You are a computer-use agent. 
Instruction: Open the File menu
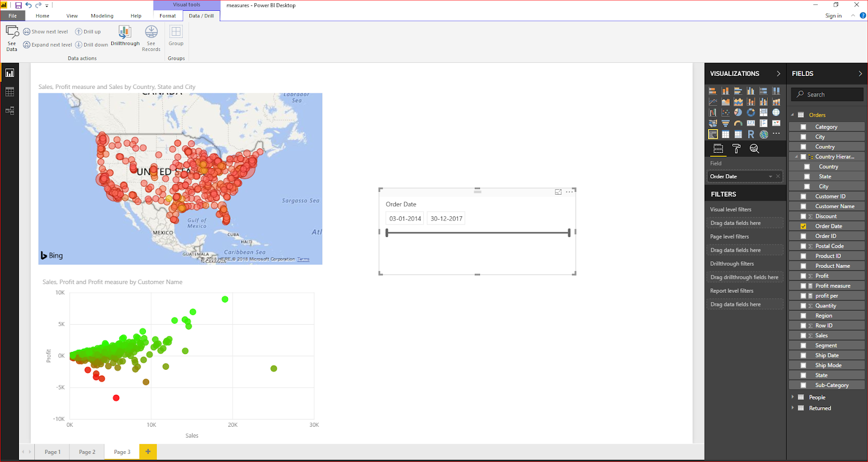12,16
